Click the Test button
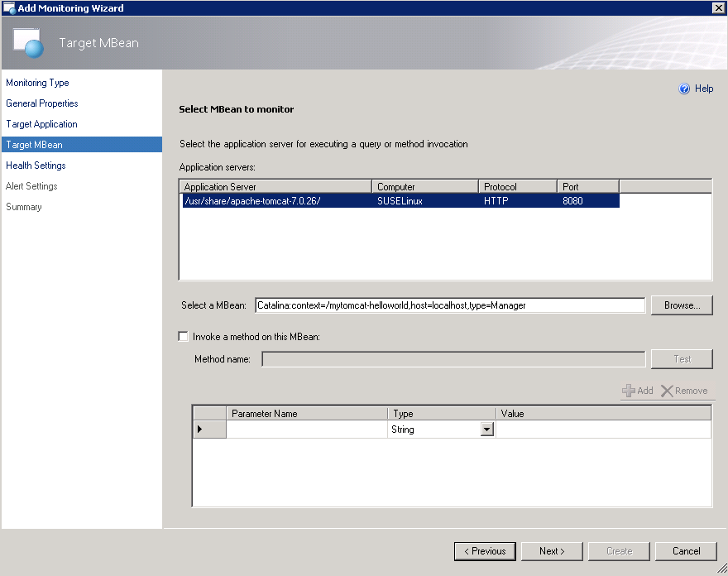Image resolution: width=728 pixels, height=576 pixels. 682,359
